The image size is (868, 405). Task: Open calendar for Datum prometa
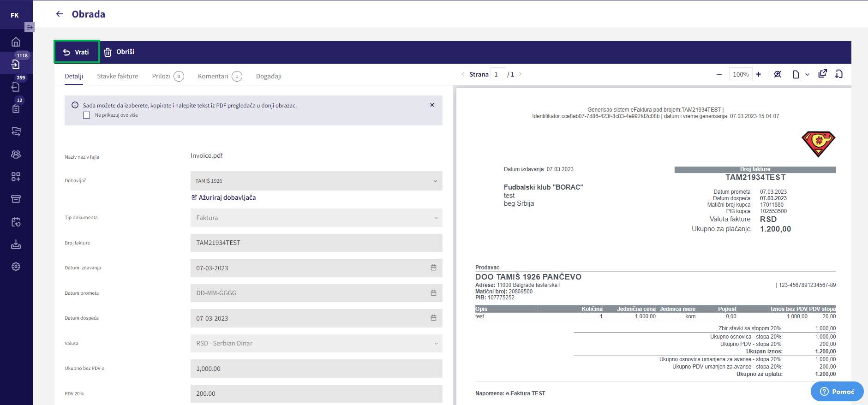(x=433, y=293)
